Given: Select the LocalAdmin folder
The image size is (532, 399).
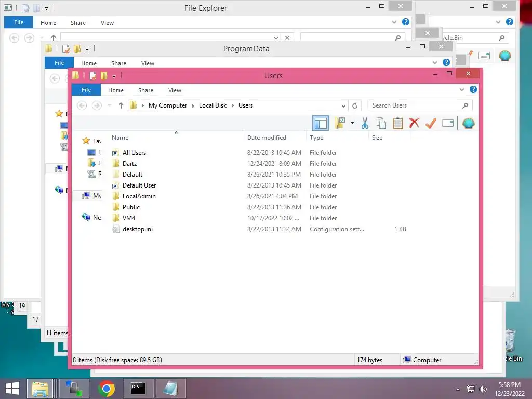Looking at the screenshot, I should click(139, 196).
